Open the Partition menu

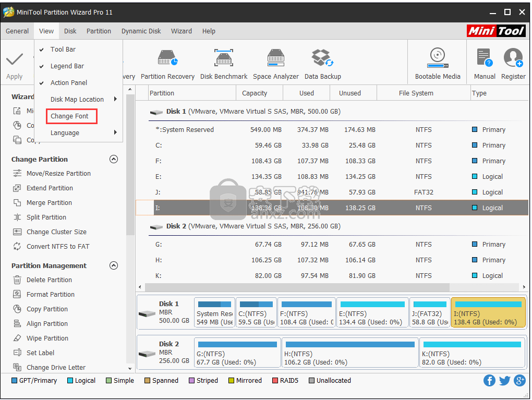99,31
